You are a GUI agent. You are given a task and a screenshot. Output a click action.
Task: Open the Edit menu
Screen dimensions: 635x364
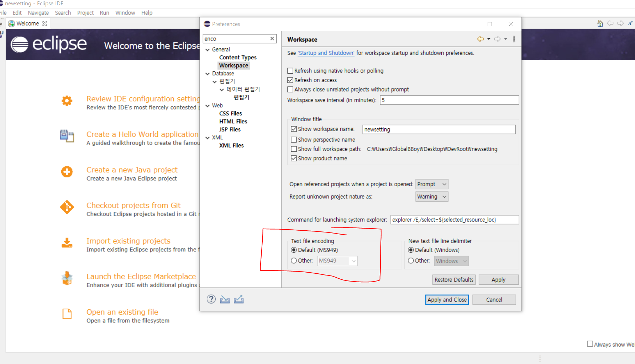[x=17, y=13]
